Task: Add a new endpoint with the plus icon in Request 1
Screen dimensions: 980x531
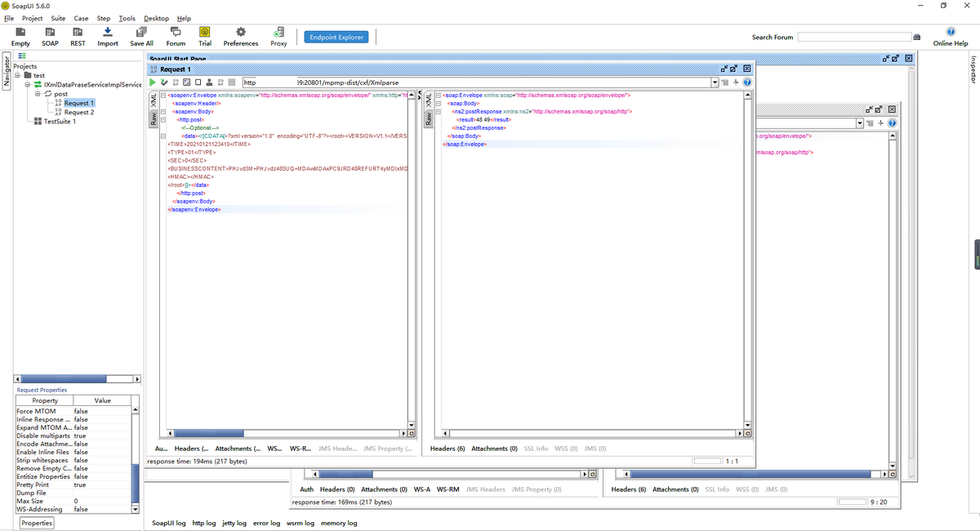Action: pos(736,83)
